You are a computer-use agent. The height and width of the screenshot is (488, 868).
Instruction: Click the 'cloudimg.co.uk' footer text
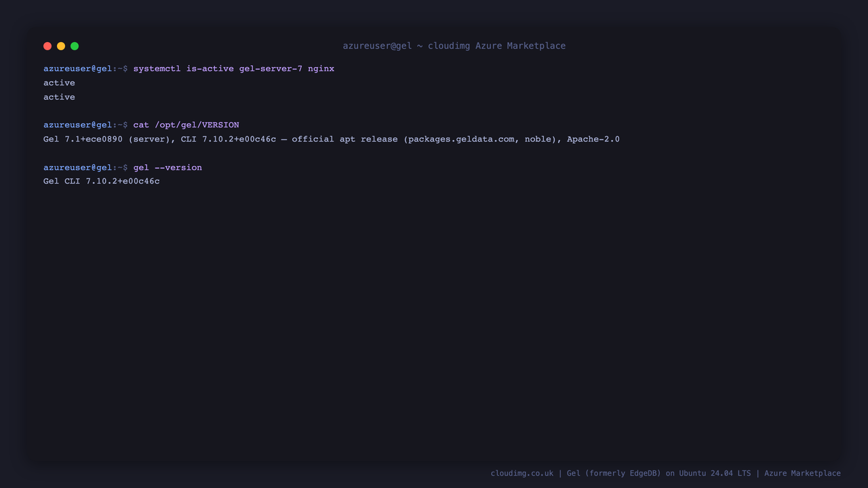522,473
